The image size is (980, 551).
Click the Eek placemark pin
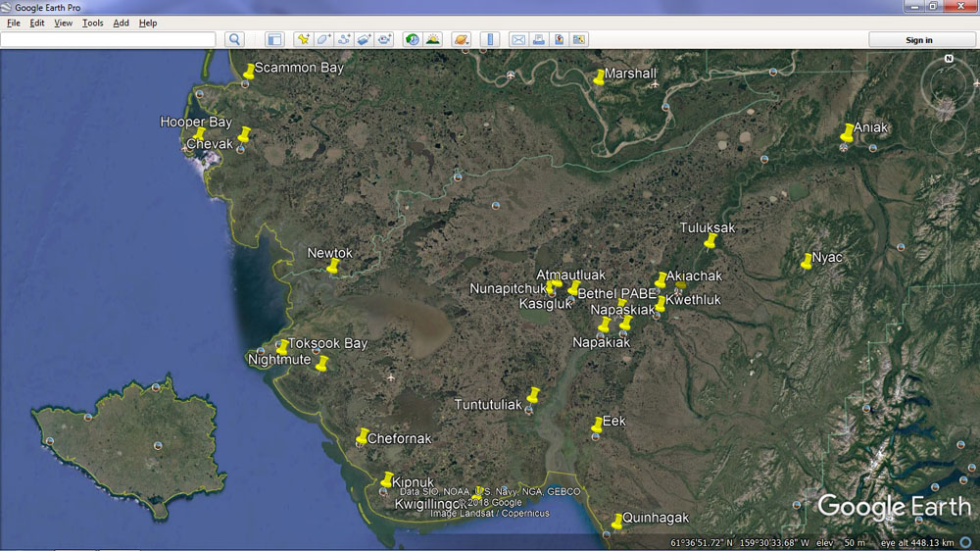pos(597,425)
